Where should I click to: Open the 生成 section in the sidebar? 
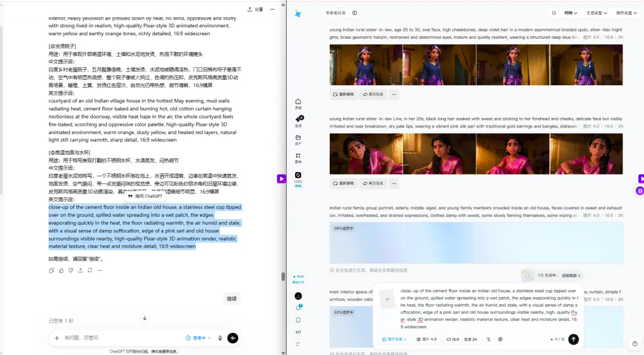tap(299, 122)
